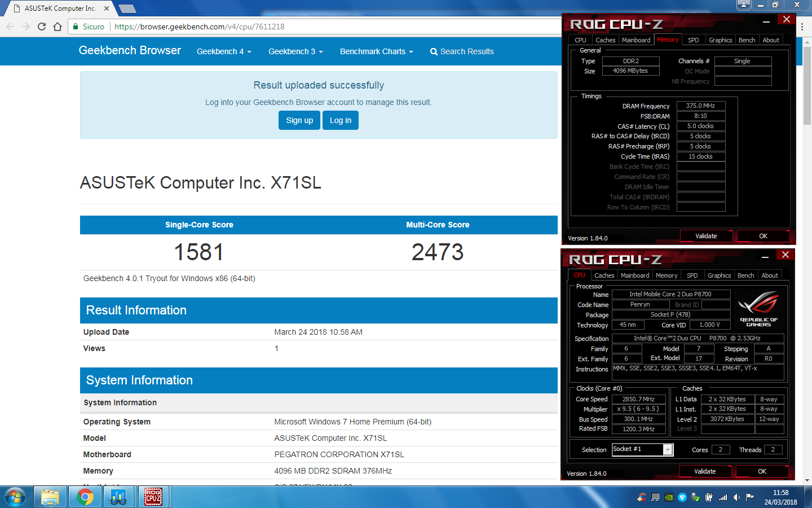The width and height of the screenshot is (812, 508).
Task: Go back to the previous page
Action: (x=10, y=27)
